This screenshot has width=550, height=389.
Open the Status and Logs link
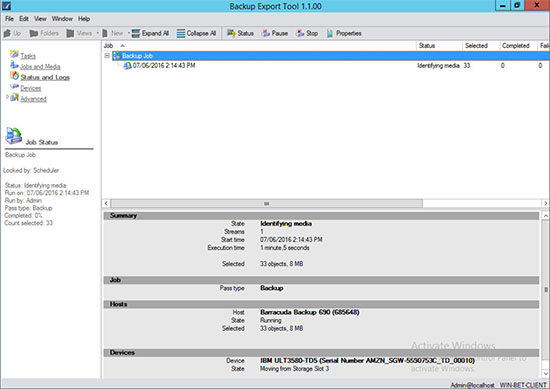pyautogui.click(x=45, y=78)
